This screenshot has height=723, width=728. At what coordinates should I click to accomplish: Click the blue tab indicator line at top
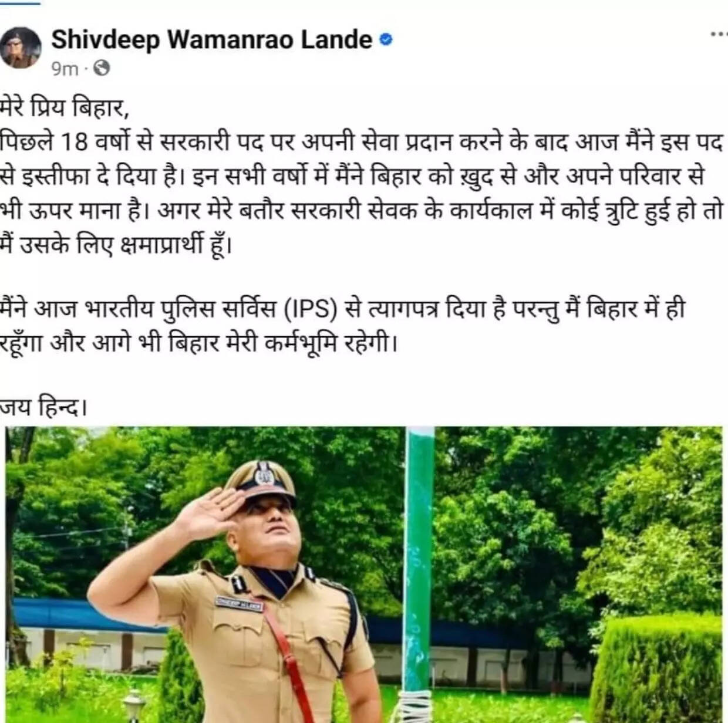click(20, 2)
